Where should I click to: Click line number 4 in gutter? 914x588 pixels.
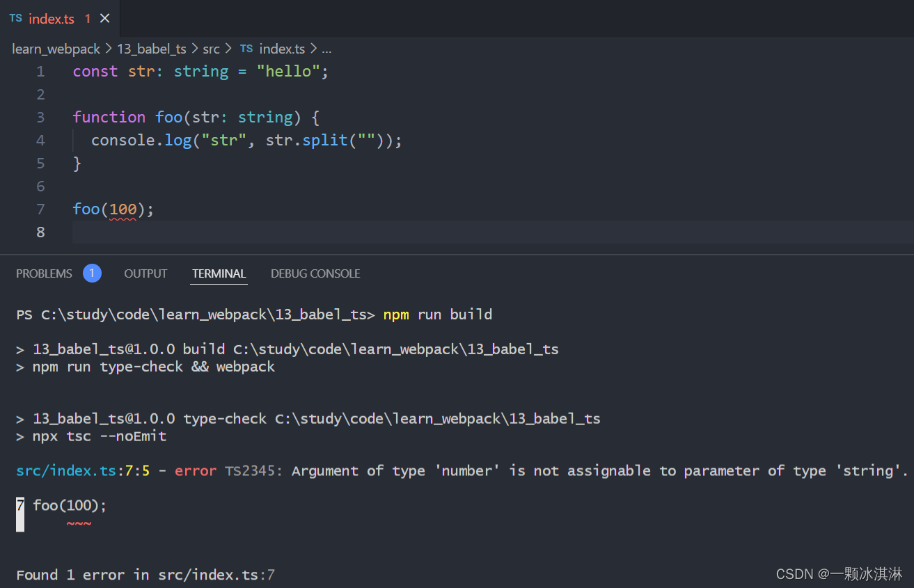pos(40,140)
